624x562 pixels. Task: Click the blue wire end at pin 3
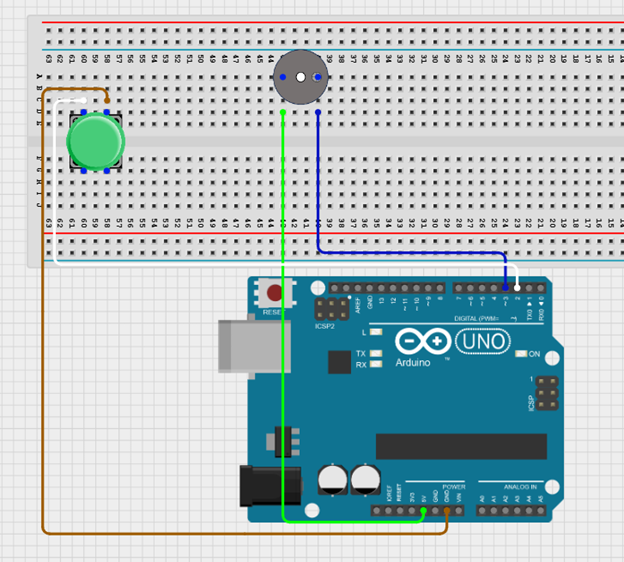click(x=505, y=288)
